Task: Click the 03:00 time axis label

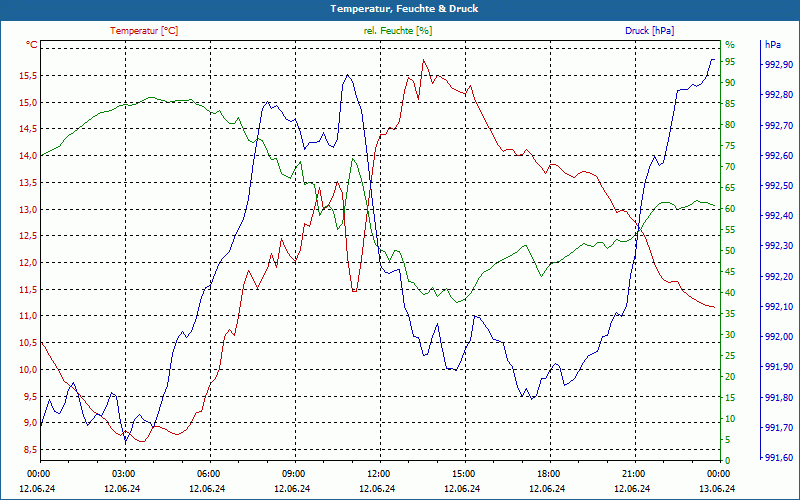Action: click(122, 473)
